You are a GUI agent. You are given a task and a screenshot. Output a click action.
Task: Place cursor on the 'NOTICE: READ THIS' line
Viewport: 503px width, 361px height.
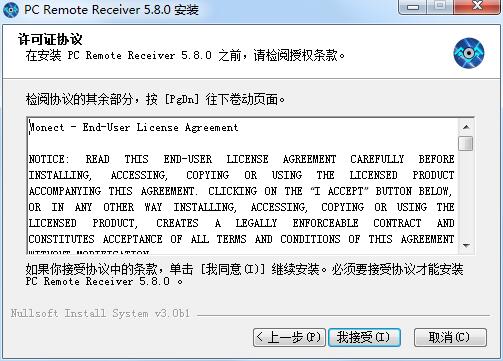pos(242,159)
